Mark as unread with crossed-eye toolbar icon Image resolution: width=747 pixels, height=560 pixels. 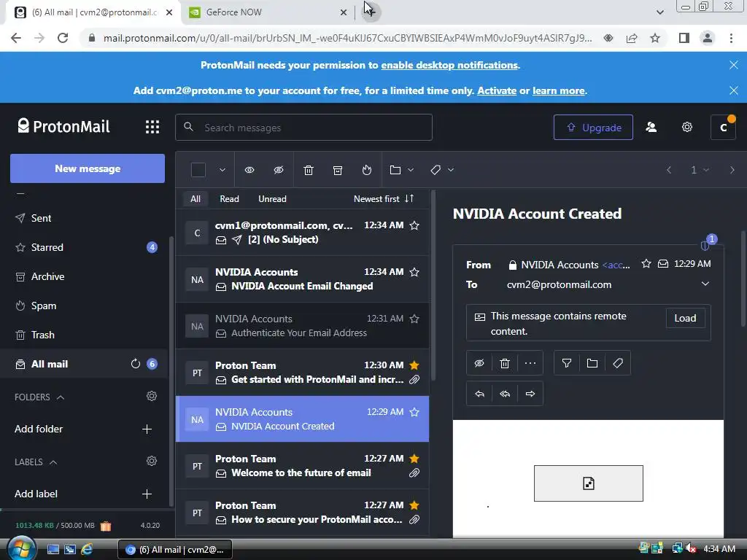tap(279, 170)
